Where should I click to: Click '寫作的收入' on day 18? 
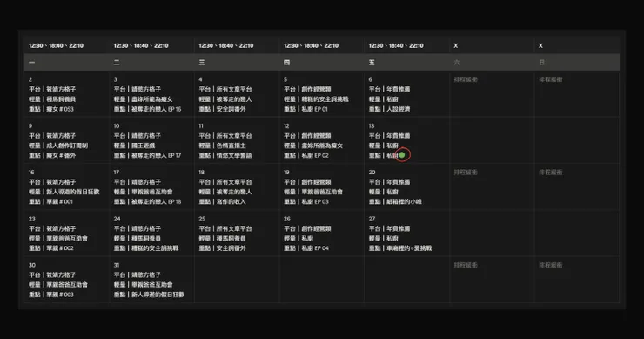(x=231, y=201)
